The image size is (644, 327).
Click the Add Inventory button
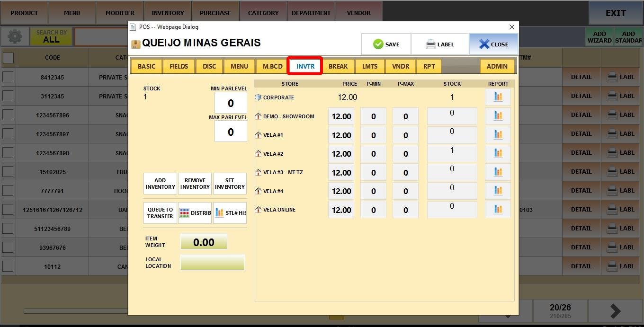(160, 184)
